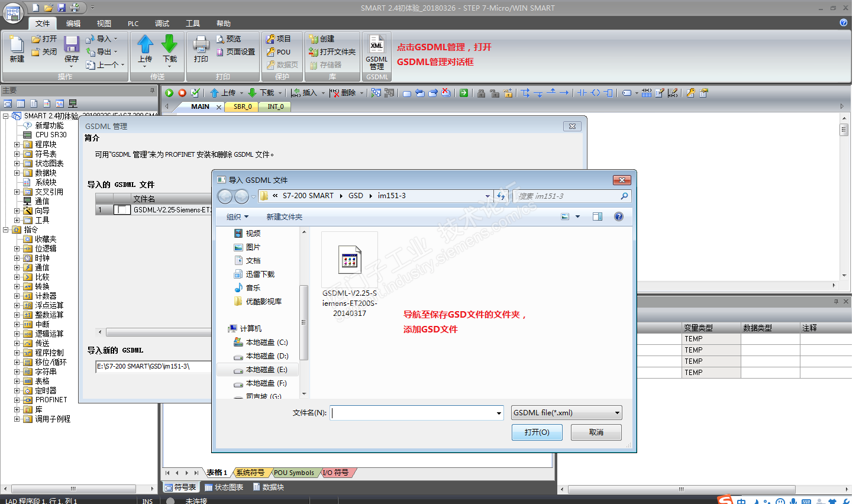Viewport: 859px width, 504px height.
Task: Select 音乐 in the navigation pane
Action: [x=247, y=288]
